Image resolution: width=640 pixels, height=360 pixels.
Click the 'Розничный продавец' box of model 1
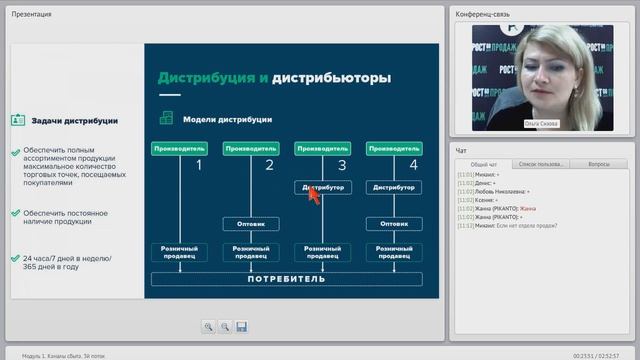point(179,252)
